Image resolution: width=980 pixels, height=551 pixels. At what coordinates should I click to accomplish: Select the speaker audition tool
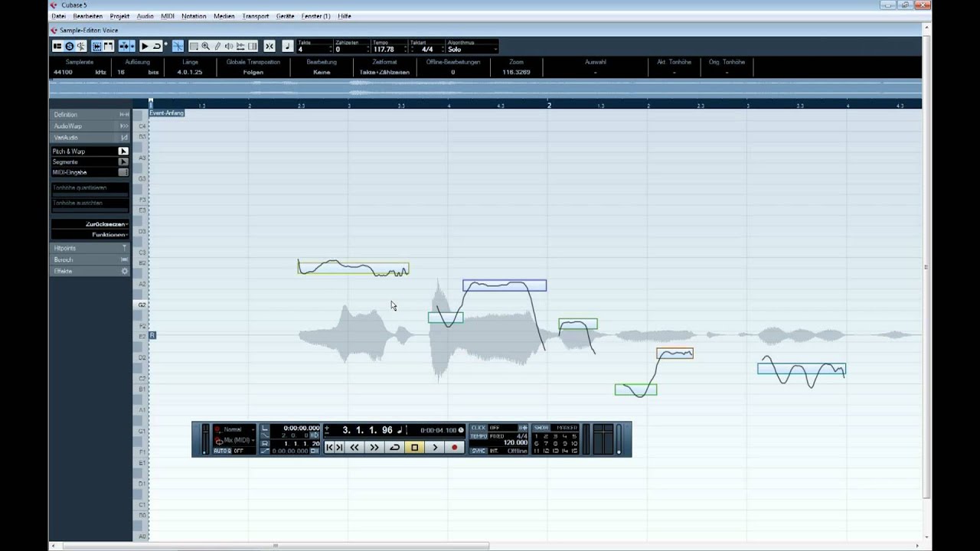click(229, 46)
